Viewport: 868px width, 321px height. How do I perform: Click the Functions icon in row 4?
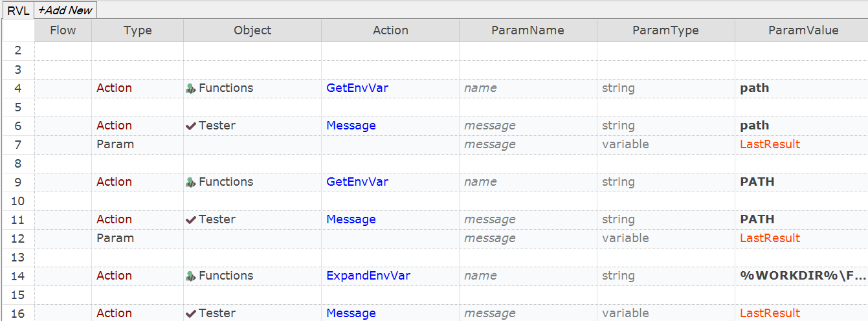coord(190,89)
